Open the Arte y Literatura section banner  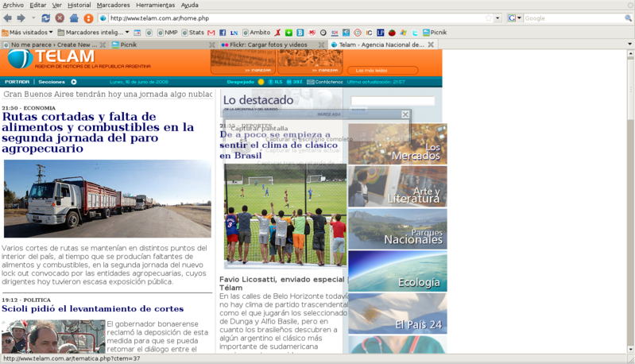tap(397, 186)
